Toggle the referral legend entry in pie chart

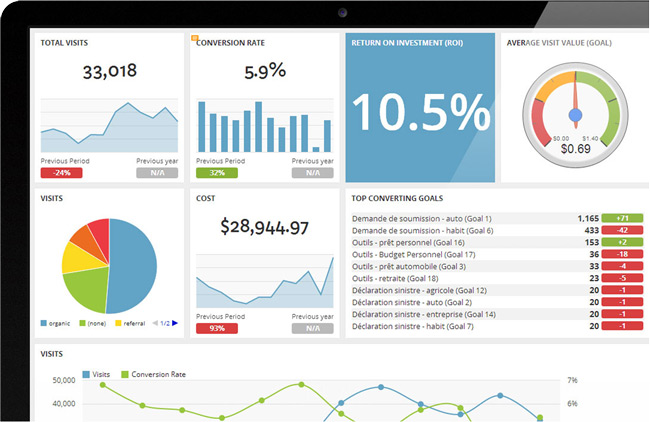[x=131, y=323]
